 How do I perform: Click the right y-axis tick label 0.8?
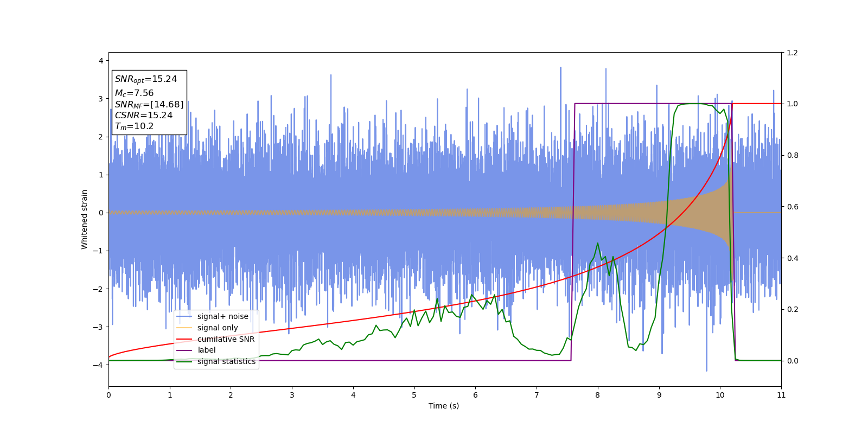coord(793,155)
